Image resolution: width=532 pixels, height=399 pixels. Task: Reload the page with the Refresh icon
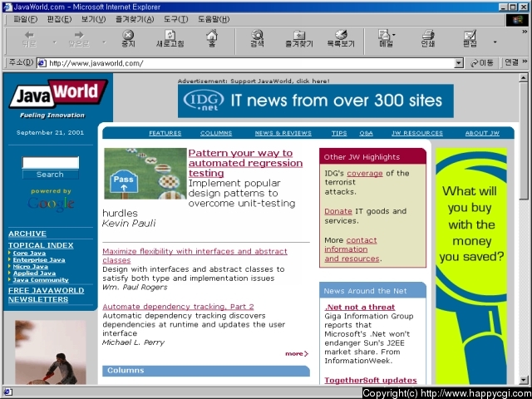(170, 39)
